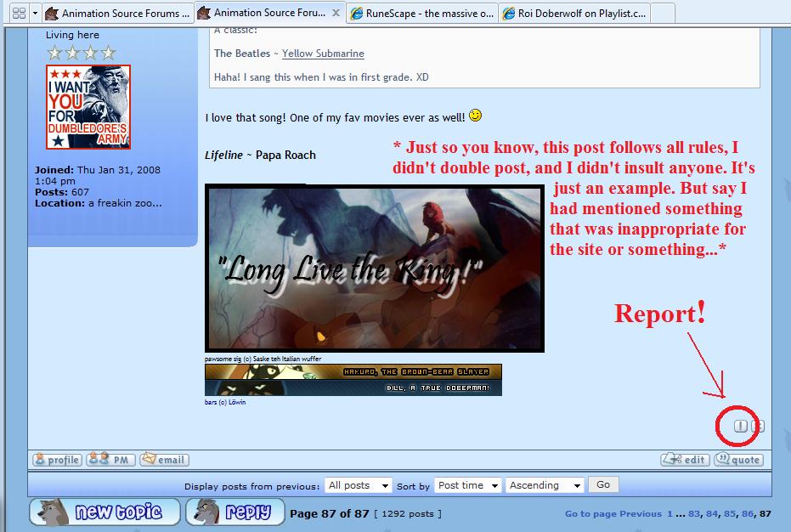
Task: Click the 'Page 87 of 87' text
Action: click(330, 514)
